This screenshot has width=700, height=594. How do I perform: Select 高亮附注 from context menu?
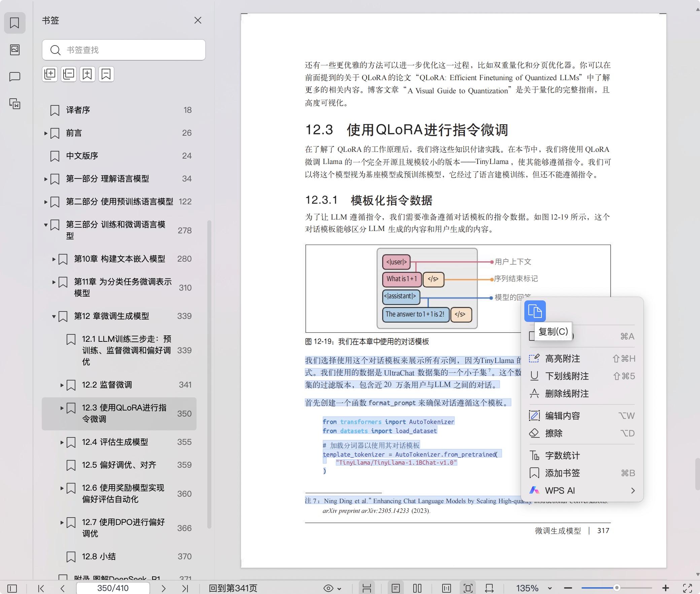pyautogui.click(x=562, y=359)
